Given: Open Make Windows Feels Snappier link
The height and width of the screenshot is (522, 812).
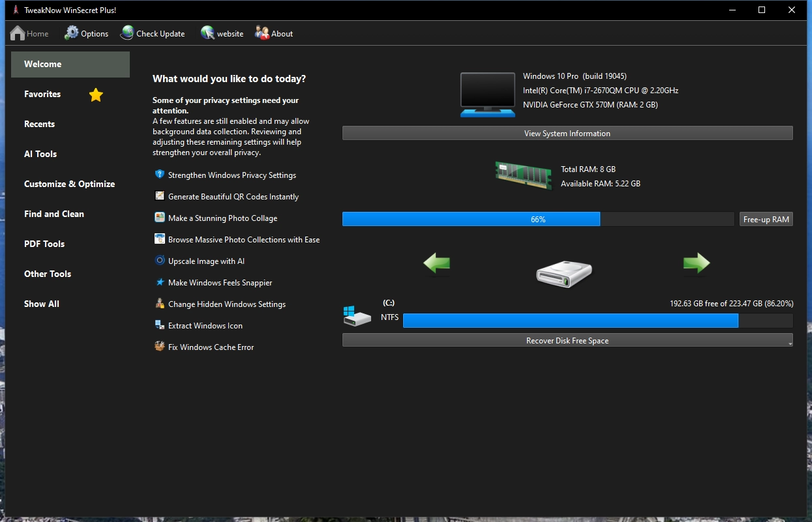Looking at the screenshot, I should (x=220, y=283).
